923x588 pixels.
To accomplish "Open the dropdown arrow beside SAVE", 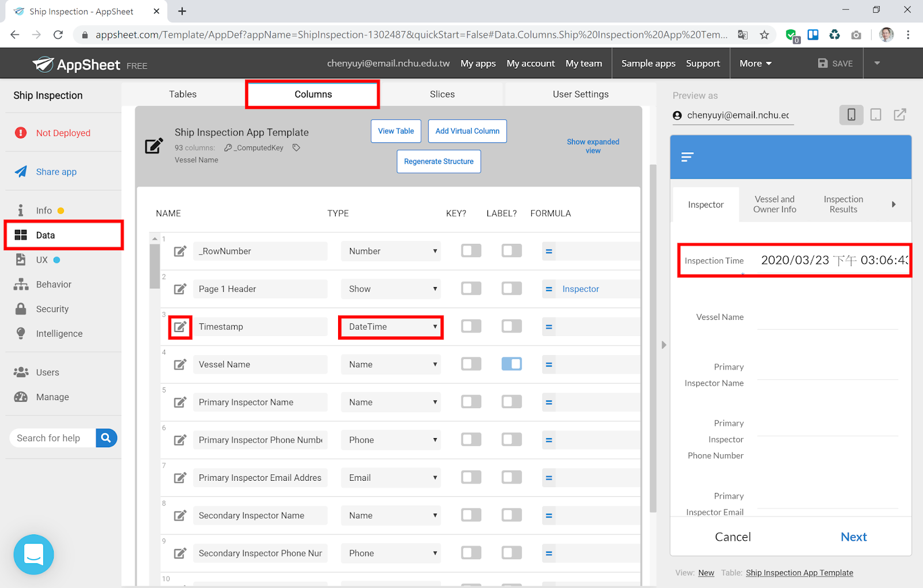I will [x=877, y=63].
